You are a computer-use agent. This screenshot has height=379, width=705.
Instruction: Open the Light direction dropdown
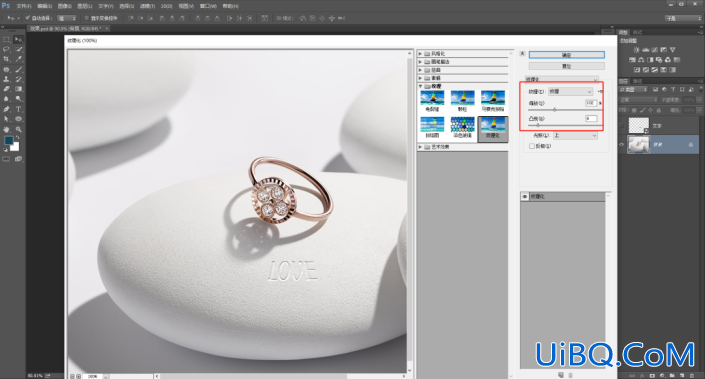click(x=575, y=135)
